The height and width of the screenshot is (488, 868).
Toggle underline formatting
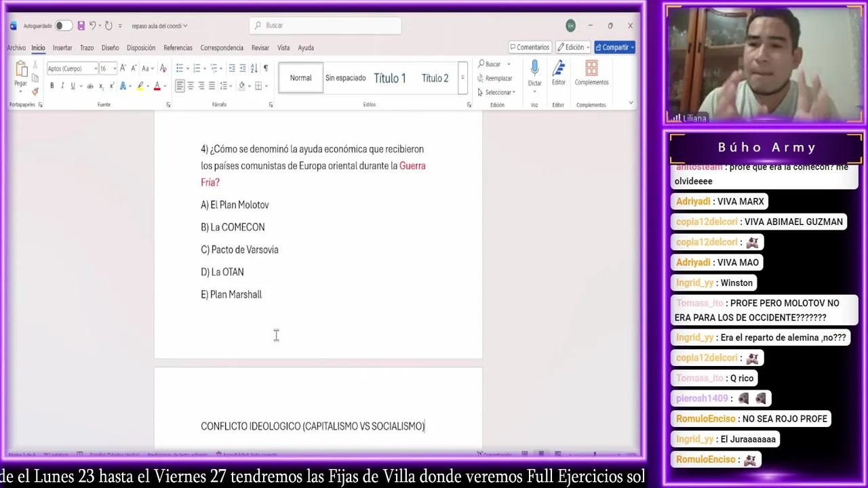[x=73, y=86]
